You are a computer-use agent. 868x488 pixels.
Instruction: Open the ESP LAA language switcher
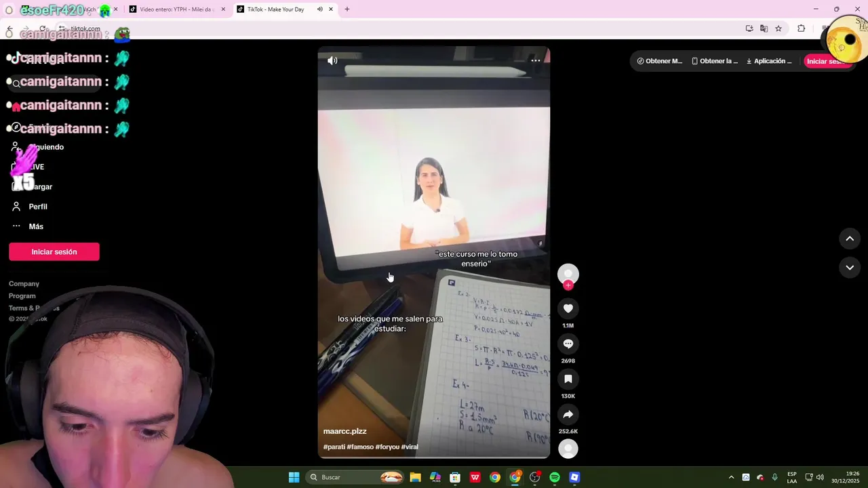pyautogui.click(x=792, y=477)
